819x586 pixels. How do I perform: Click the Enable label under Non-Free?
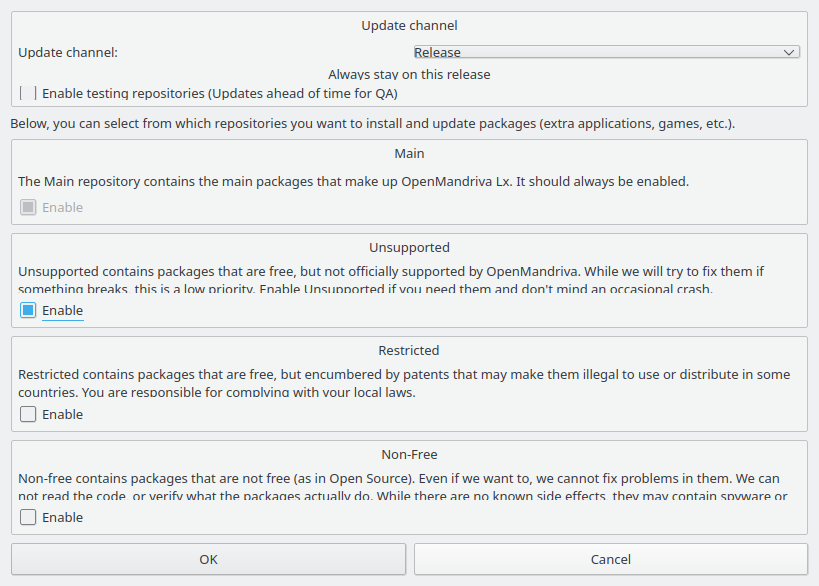[x=63, y=517]
